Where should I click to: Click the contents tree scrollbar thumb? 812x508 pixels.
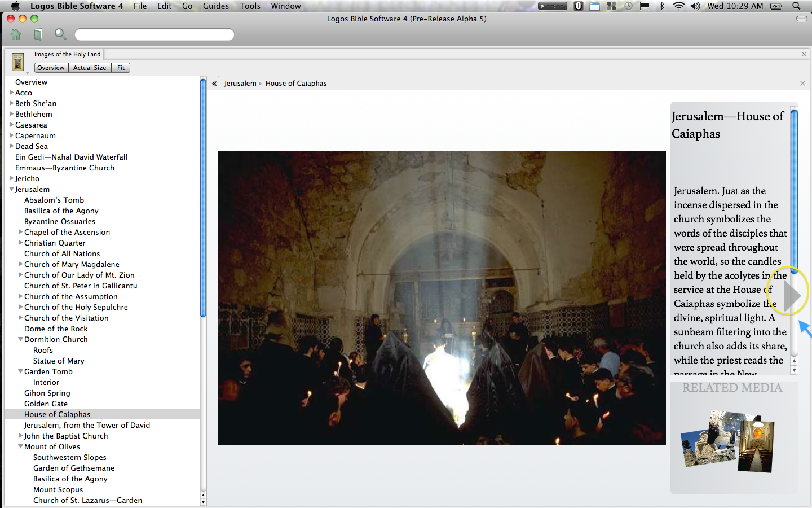[203, 198]
